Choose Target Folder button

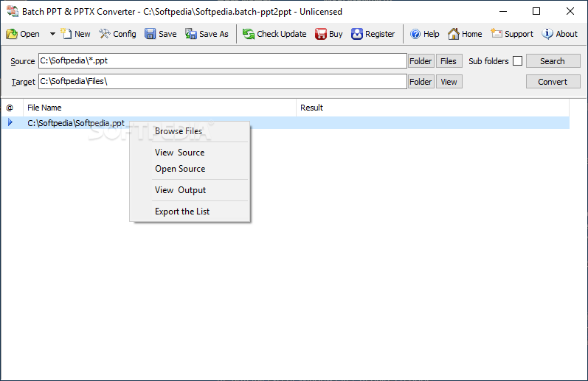[x=421, y=82]
